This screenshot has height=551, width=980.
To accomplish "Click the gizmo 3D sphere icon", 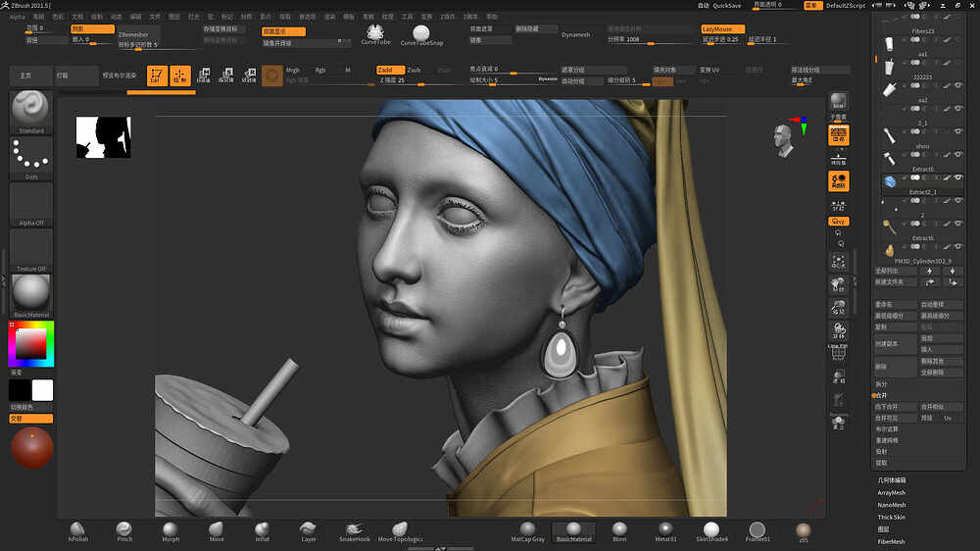I will (271, 75).
